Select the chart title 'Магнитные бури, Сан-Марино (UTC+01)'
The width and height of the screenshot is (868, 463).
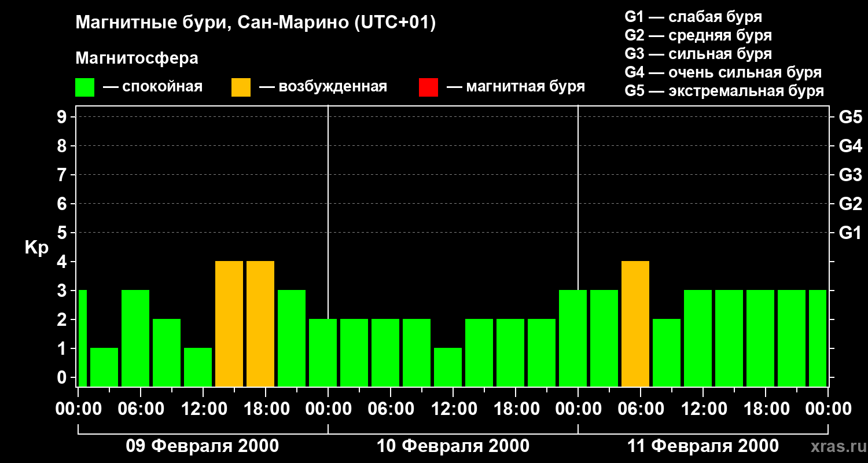pos(255,23)
